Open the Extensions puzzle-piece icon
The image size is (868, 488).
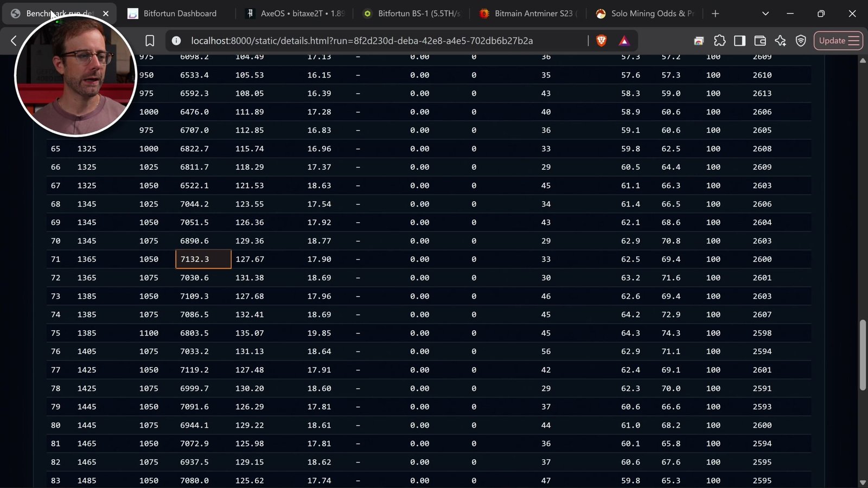[x=719, y=41]
